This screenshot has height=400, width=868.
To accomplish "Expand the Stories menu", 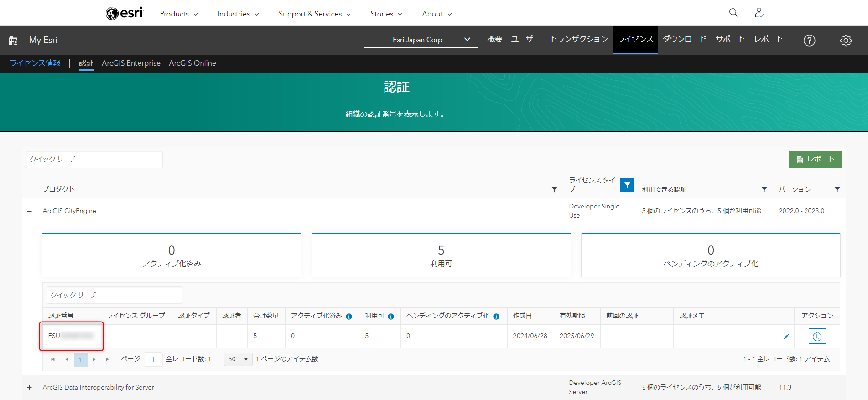I will click(386, 14).
